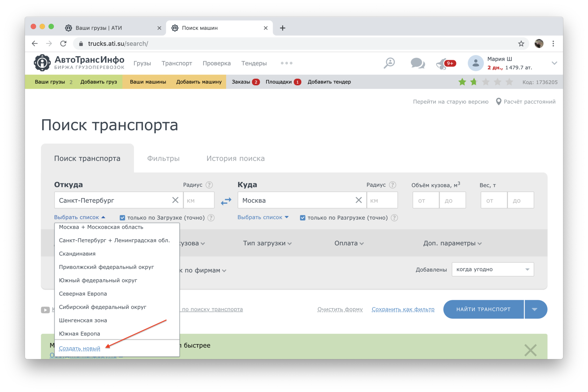Expand Доп. параметры dropdown
The height and width of the screenshot is (392, 588).
click(453, 243)
